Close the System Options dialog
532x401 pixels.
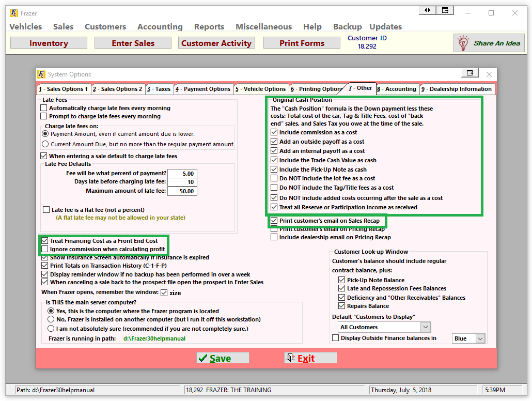tap(489, 74)
